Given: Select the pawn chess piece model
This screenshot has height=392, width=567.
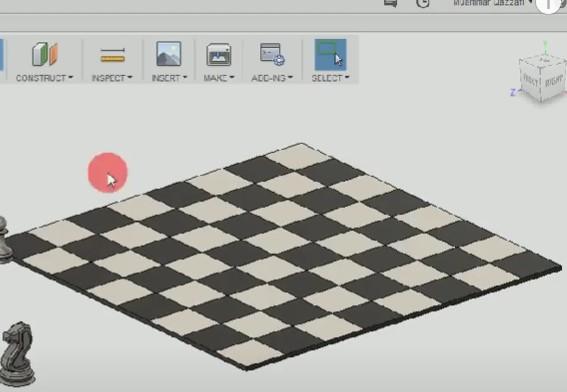Looking at the screenshot, I should [4, 239].
